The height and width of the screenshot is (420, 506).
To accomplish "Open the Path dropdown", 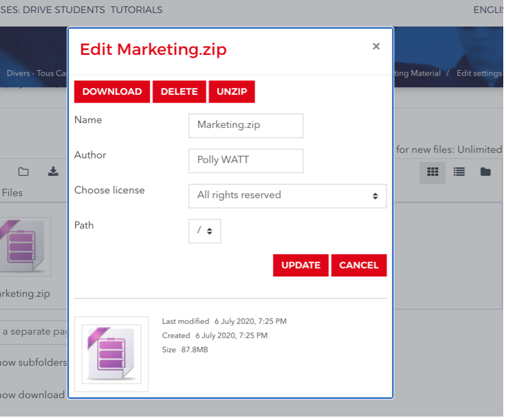I will click(x=204, y=231).
